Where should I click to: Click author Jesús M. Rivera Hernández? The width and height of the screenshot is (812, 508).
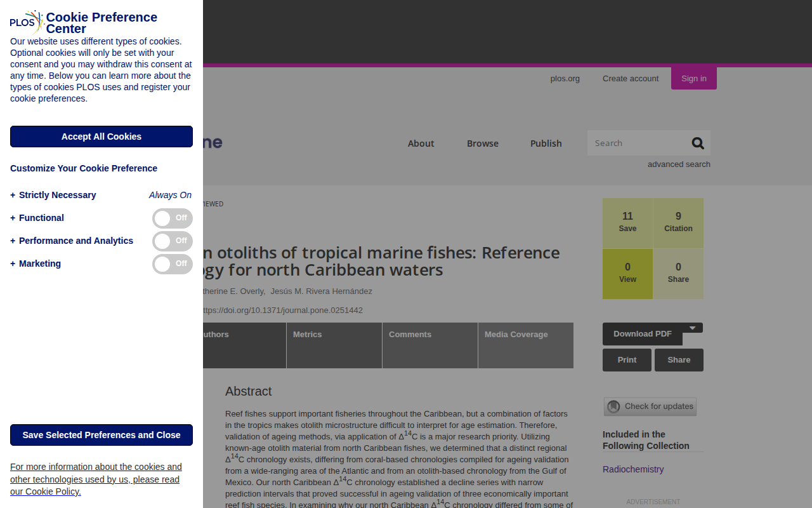point(322,291)
